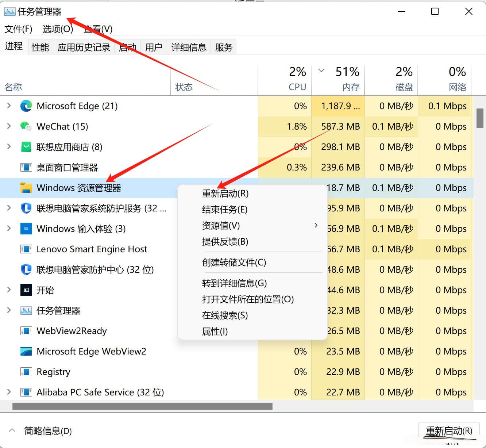Click the 1,187.9 memory value for Edge
Screen dimensions: 486x448
pos(340,106)
